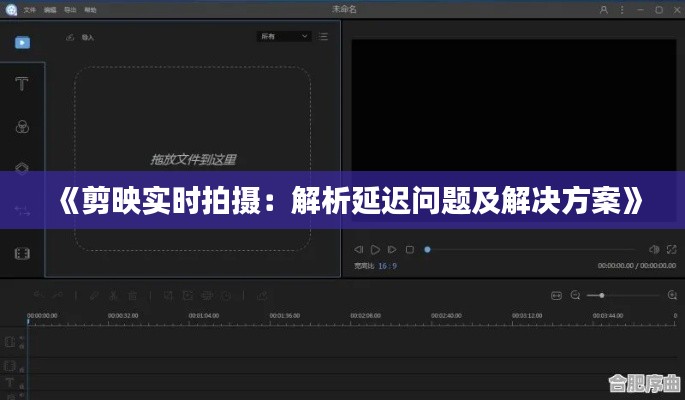Click the timeline zoom slider handle

602,296
